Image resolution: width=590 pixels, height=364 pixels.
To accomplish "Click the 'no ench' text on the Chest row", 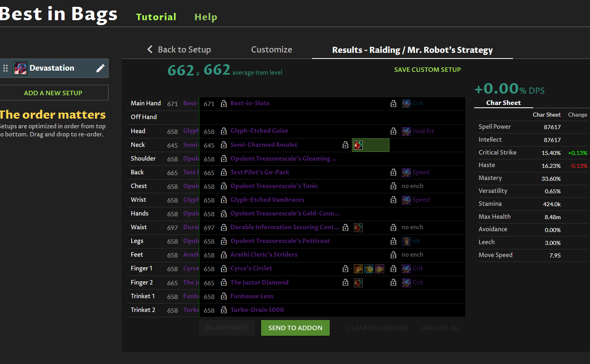I will coord(412,186).
